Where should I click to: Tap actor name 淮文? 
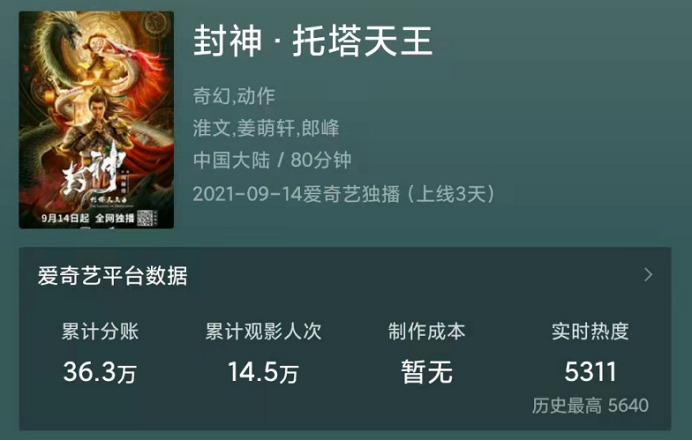[211, 128]
